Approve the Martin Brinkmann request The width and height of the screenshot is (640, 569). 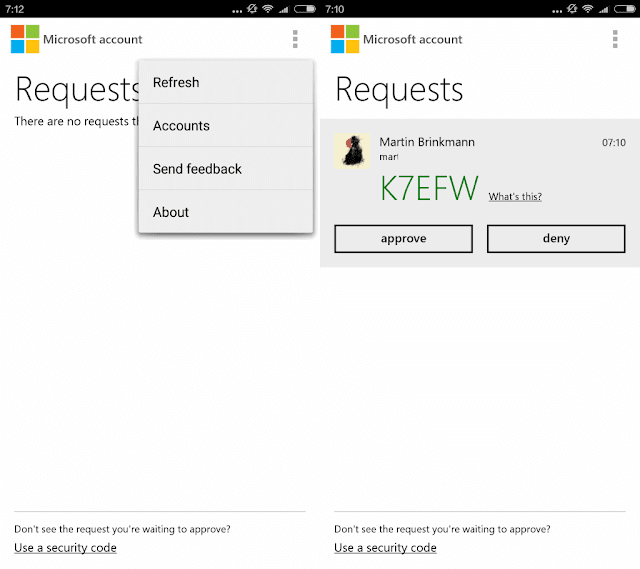click(x=403, y=239)
